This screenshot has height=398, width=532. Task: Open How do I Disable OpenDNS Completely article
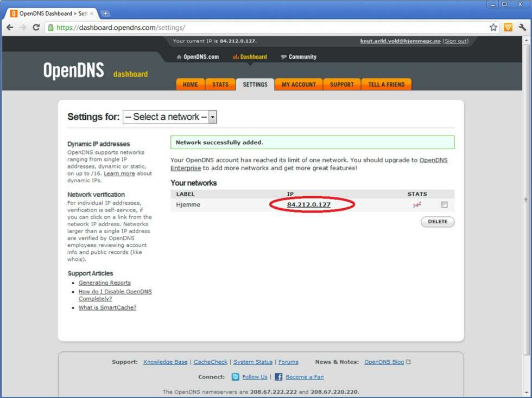[x=115, y=295]
